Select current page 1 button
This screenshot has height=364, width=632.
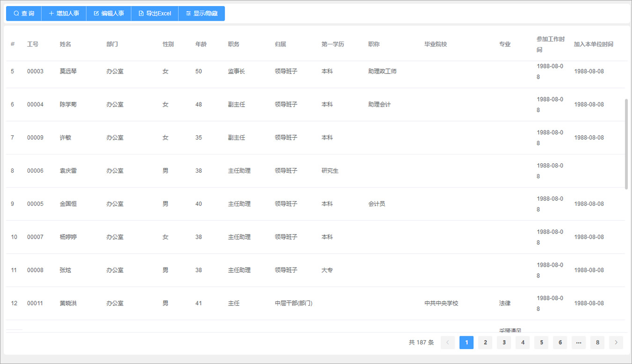(466, 342)
